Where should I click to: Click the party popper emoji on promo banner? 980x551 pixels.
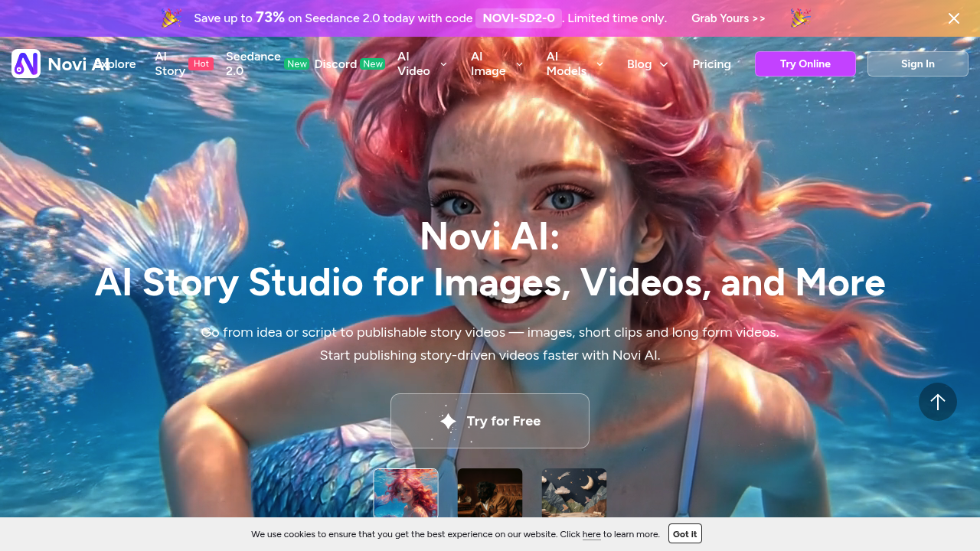(170, 18)
